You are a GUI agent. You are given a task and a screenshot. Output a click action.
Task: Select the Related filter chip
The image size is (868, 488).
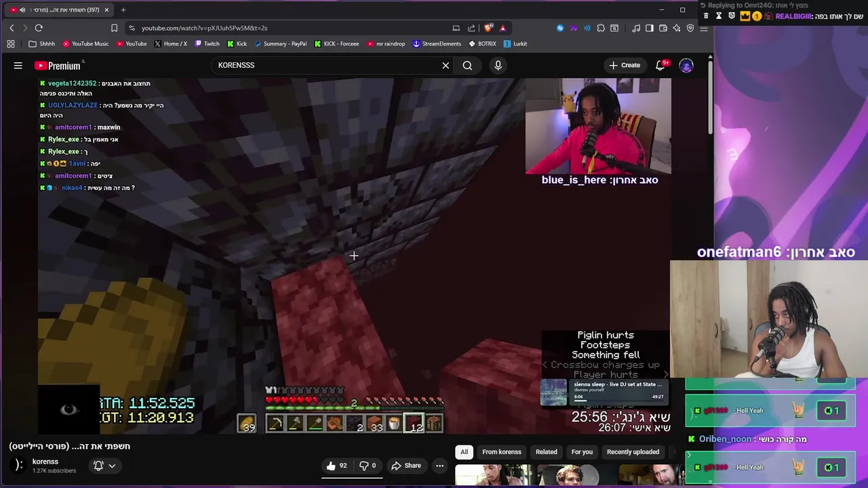(x=547, y=452)
